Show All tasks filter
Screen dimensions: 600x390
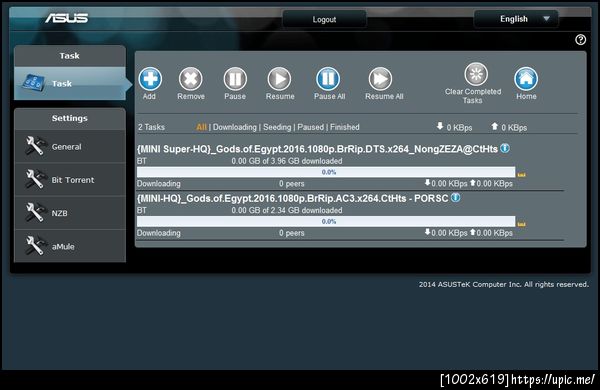201,127
